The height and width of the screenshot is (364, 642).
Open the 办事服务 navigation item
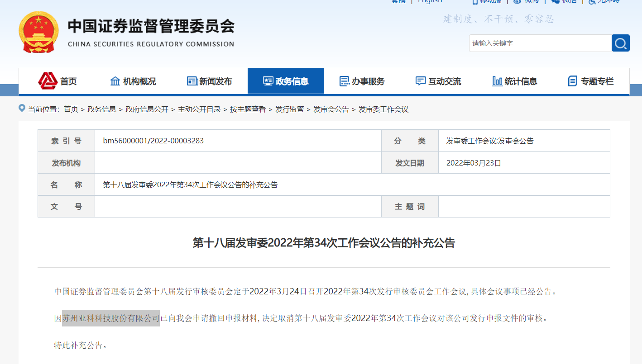pos(362,81)
